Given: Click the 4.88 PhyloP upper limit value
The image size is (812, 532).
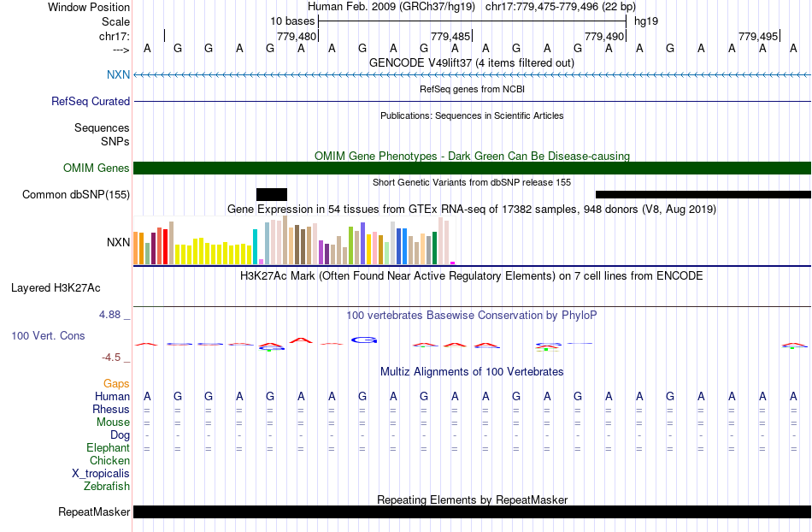Looking at the screenshot, I should click(109, 315).
